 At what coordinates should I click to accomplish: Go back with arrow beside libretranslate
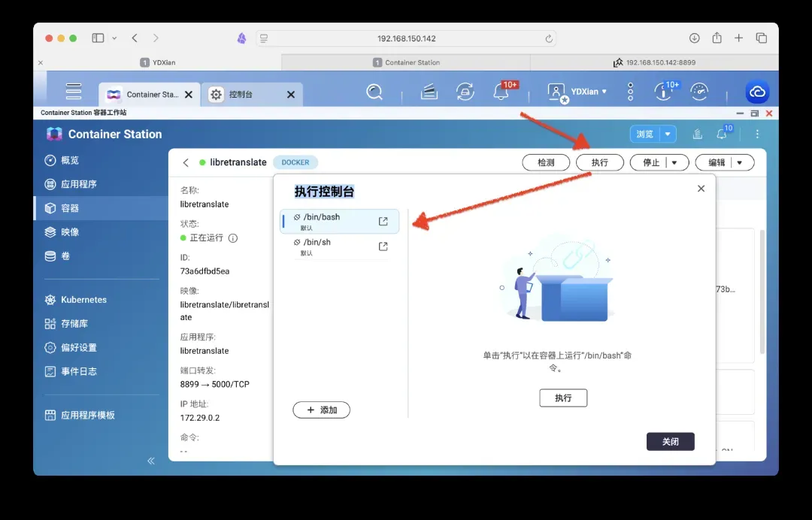(x=186, y=162)
